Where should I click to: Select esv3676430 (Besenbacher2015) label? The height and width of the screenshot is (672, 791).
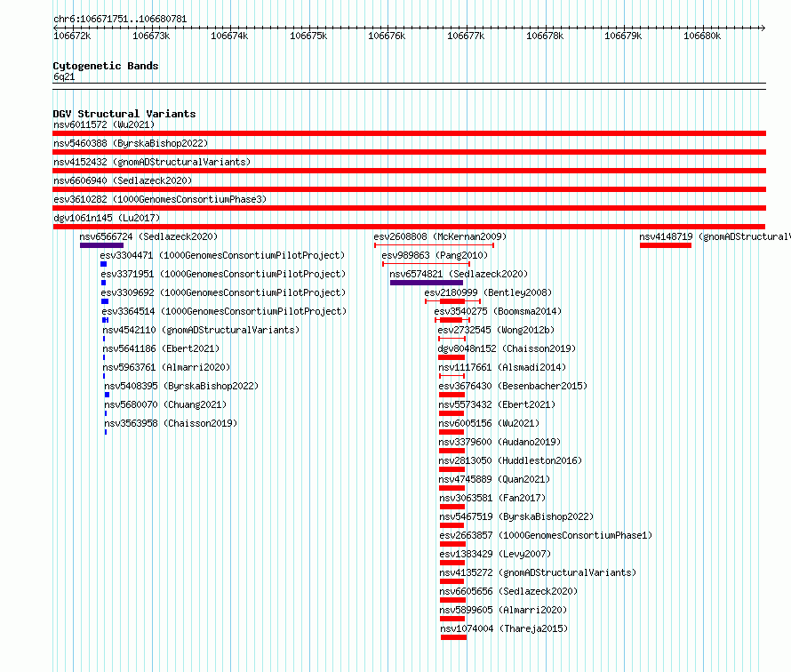click(x=513, y=386)
